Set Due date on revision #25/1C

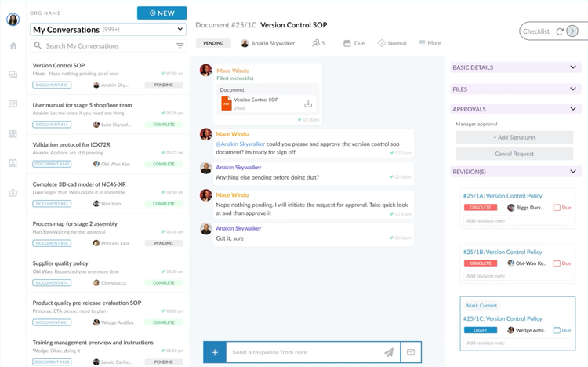coord(562,331)
